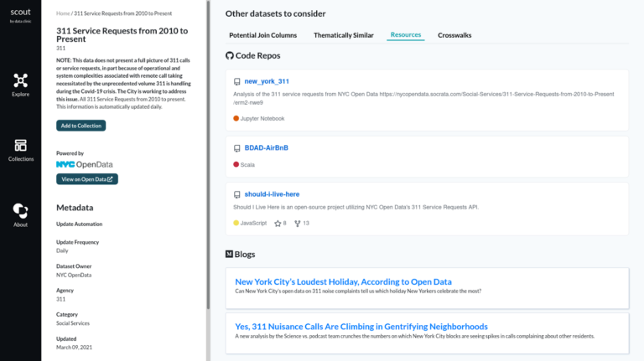Open the new_york_311 repo link

tap(267, 81)
